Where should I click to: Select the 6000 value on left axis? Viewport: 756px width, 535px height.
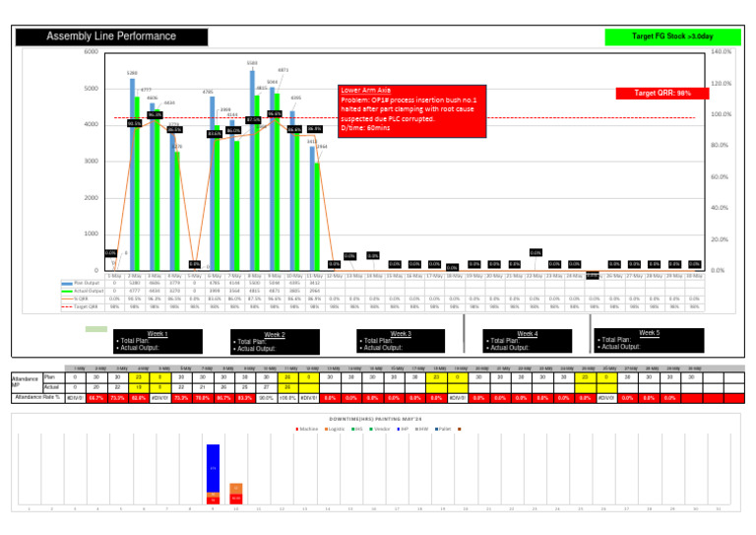[x=92, y=51]
